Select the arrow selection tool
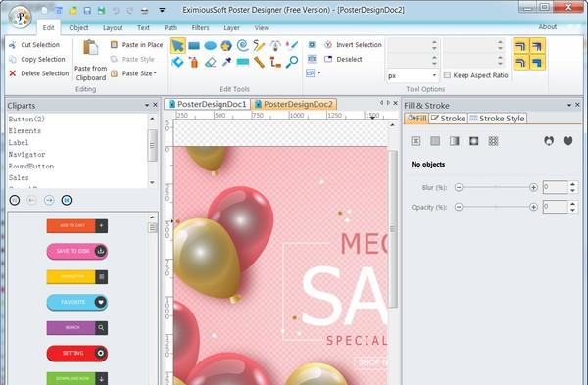Screen dimensions: 588x385 [x=177, y=46]
